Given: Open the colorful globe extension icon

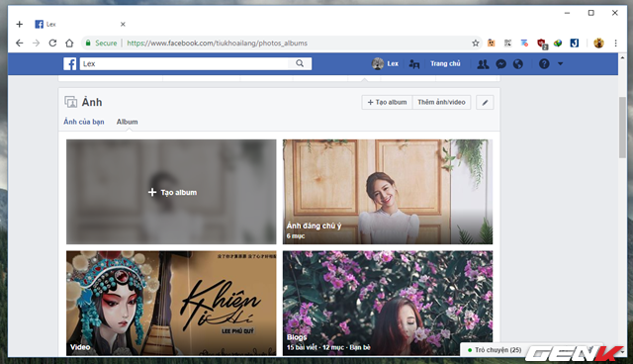Looking at the screenshot, I should (x=558, y=43).
